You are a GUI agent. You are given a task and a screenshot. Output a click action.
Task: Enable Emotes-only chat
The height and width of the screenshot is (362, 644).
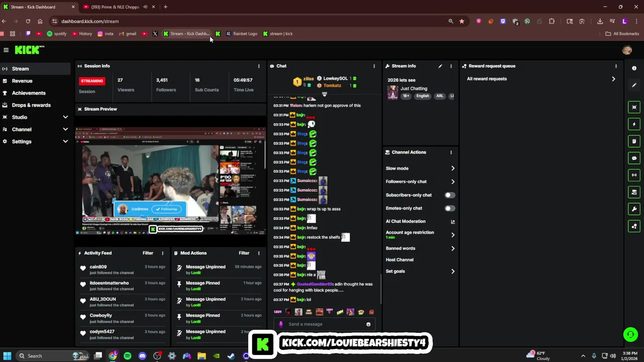pyautogui.click(x=450, y=208)
